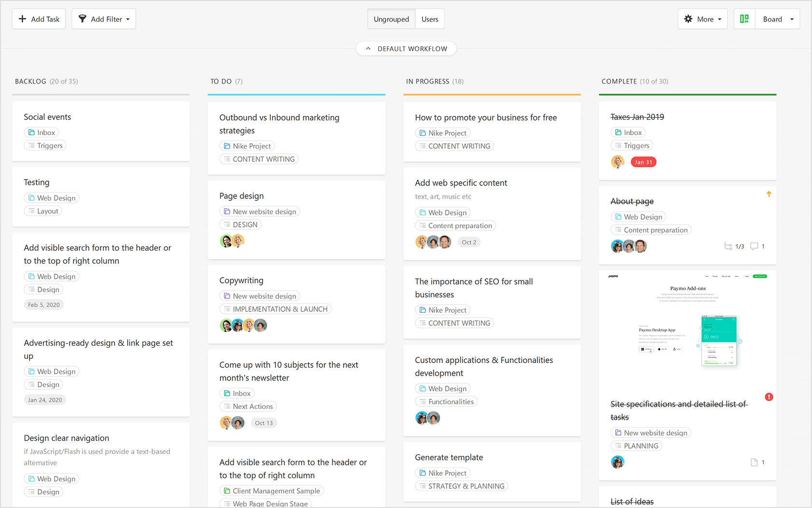This screenshot has height=508, width=812.
Task: Expand the Board view switcher dropdown
Action: [x=791, y=18]
